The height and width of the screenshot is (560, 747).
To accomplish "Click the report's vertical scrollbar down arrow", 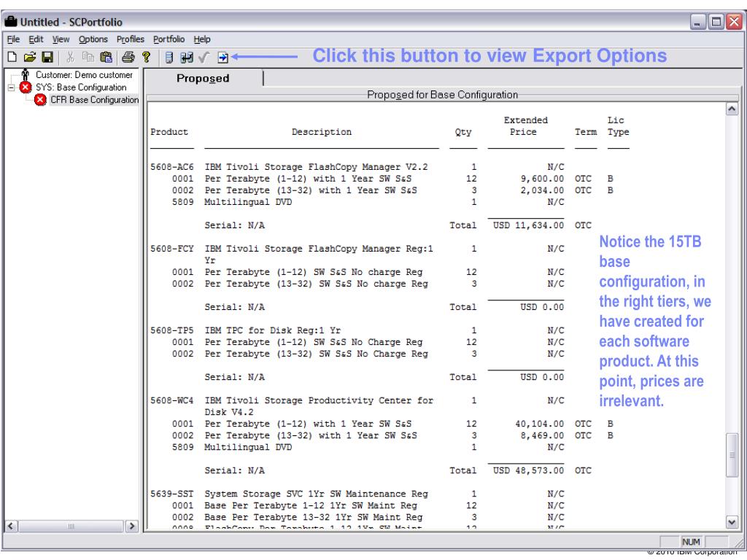I will [732, 522].
